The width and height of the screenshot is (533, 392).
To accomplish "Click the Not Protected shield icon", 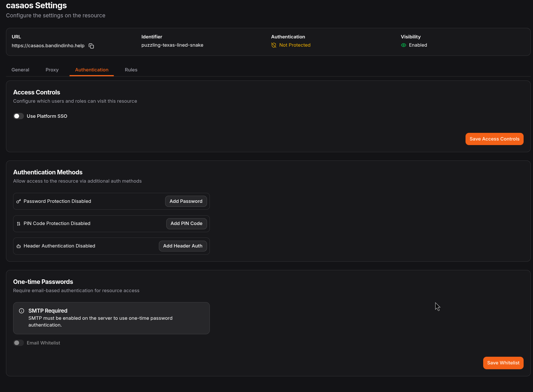I will tap(274, 45).
